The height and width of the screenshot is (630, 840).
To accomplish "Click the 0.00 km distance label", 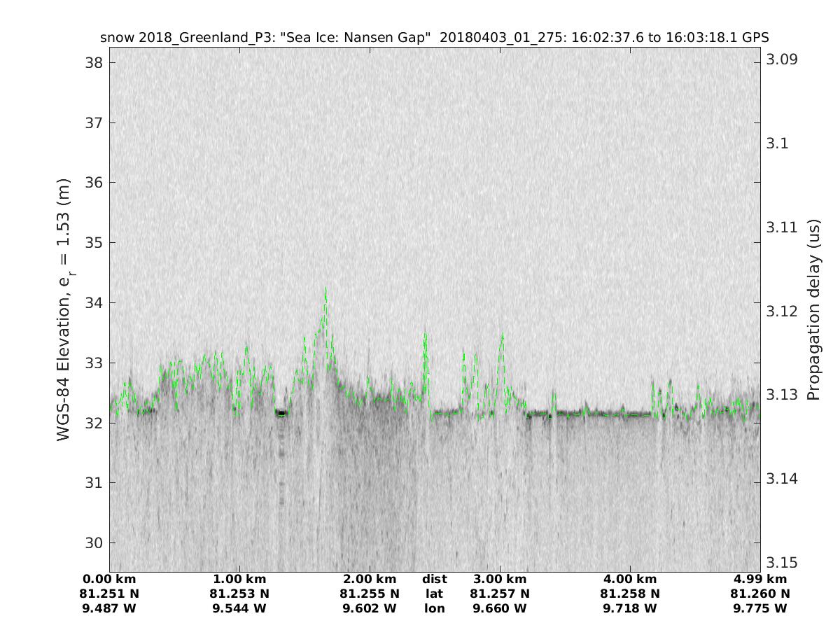I will [109, 579].
